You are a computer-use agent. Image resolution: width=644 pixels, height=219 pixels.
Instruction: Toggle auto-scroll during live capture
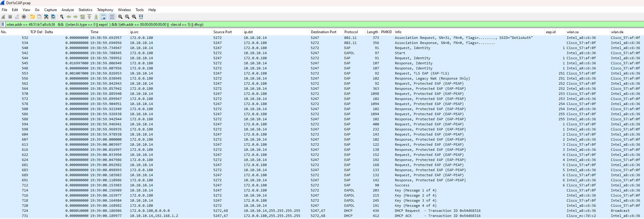tap(103, 17)
